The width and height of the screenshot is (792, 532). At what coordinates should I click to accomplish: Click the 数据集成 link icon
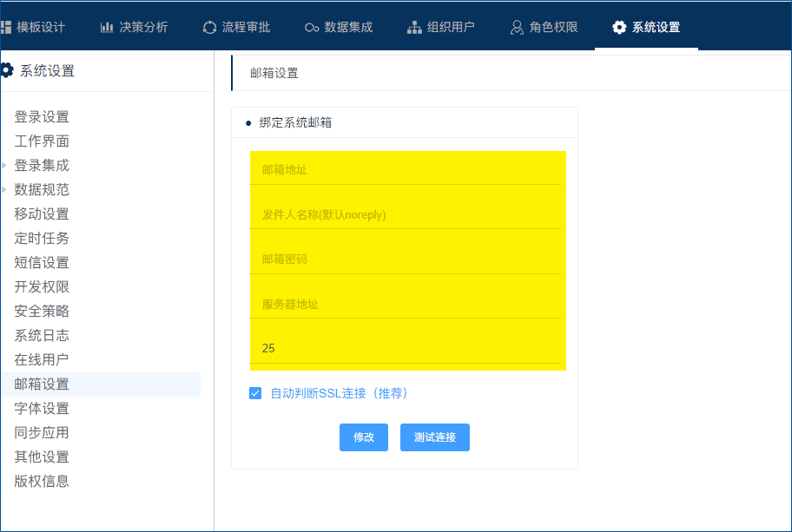(312, 28)
